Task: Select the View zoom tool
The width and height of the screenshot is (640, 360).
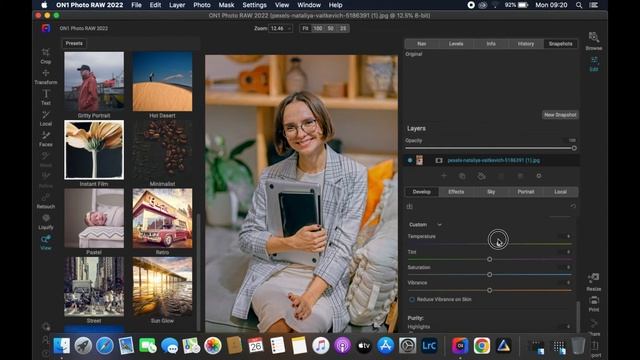Action: (x=46, y=243)
